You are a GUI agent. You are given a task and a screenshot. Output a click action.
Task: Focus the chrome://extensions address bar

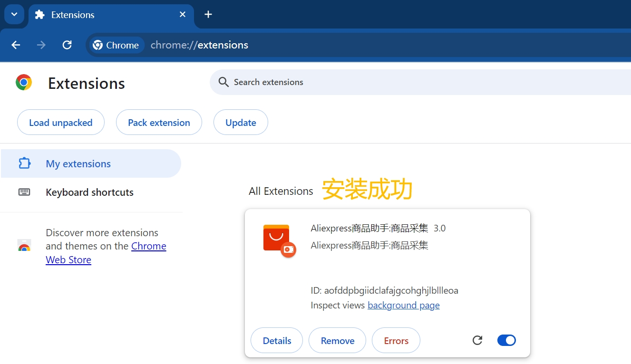coord(359,45)
